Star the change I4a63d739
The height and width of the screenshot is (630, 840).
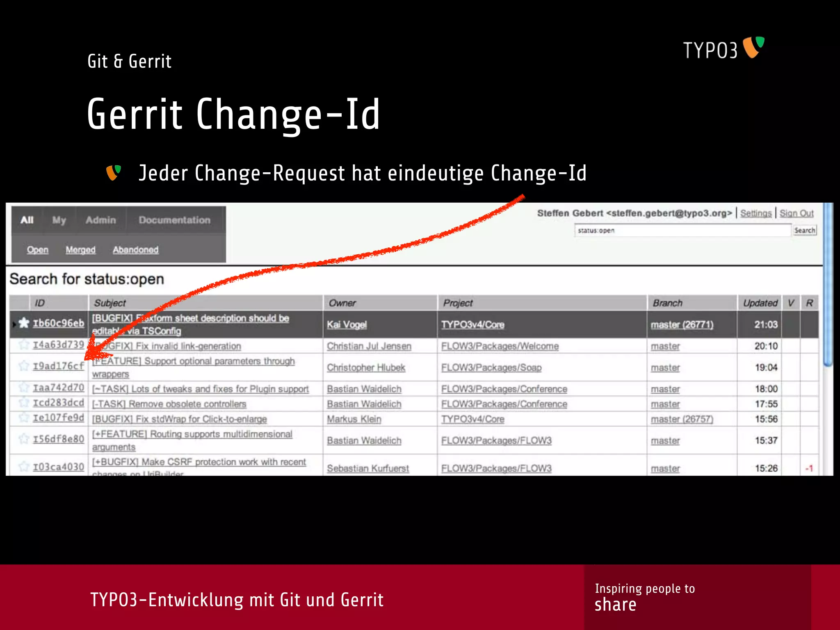tap(24, 345)
